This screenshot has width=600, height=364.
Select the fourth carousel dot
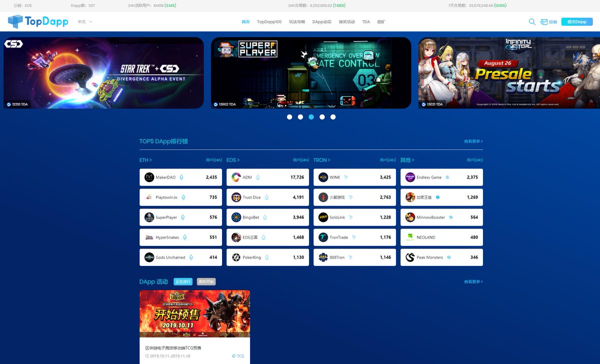[x=322, y=117]
